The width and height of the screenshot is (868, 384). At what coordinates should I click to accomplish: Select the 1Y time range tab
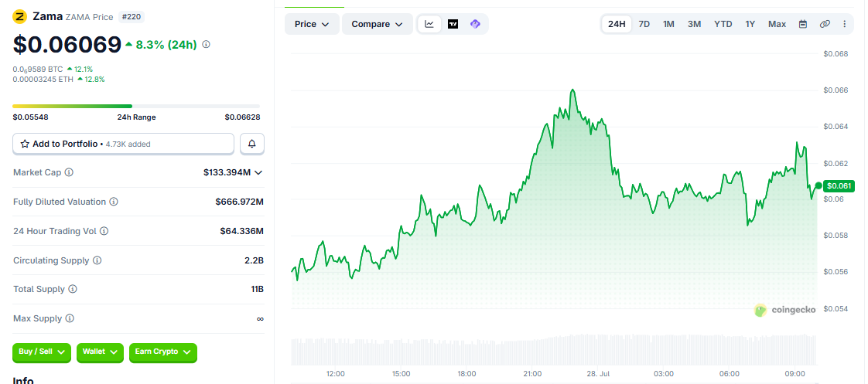point(750,24)
